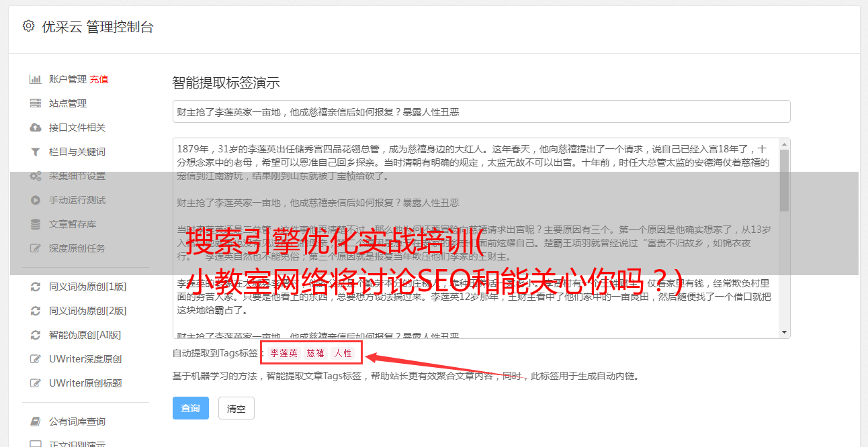The height and width of the screenshot is (447, 868).
Task: Click the refresh icon beside 智能伪原创[AI版]
Action: pyautogui.click(x=36, y=335)
